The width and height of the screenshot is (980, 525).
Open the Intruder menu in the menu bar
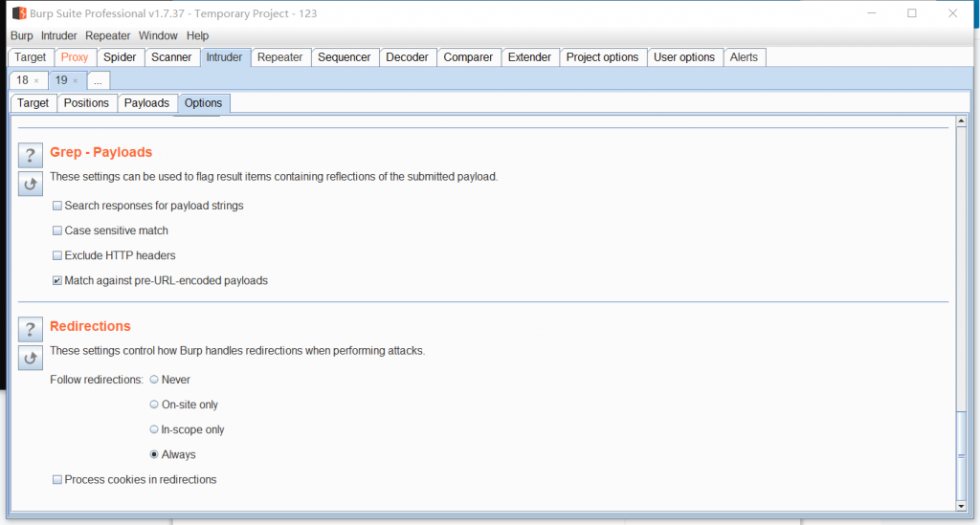[x=58, y=35]
